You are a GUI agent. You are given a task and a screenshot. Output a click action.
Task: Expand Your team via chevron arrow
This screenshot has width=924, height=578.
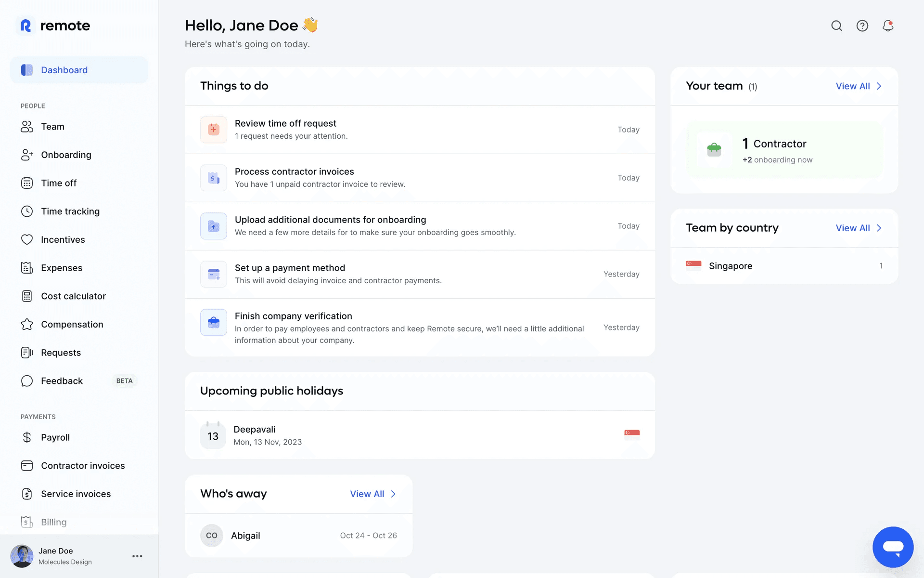879,86
